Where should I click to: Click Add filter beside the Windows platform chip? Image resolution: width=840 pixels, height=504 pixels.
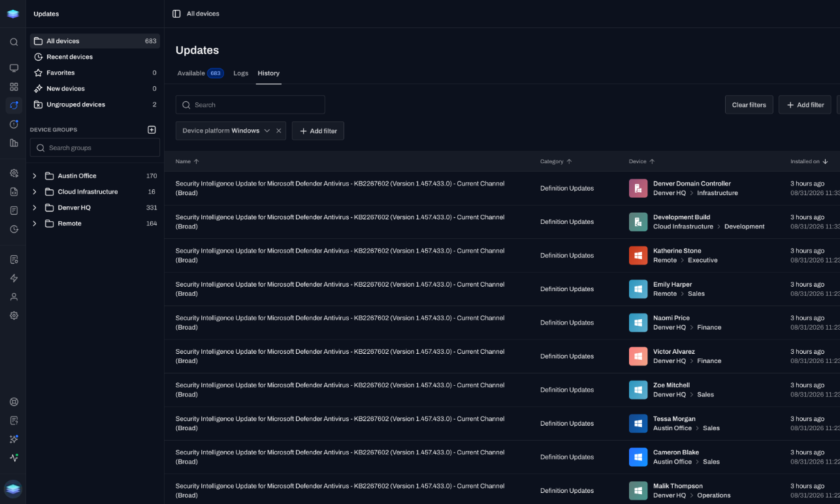click(x=318, y=131)
